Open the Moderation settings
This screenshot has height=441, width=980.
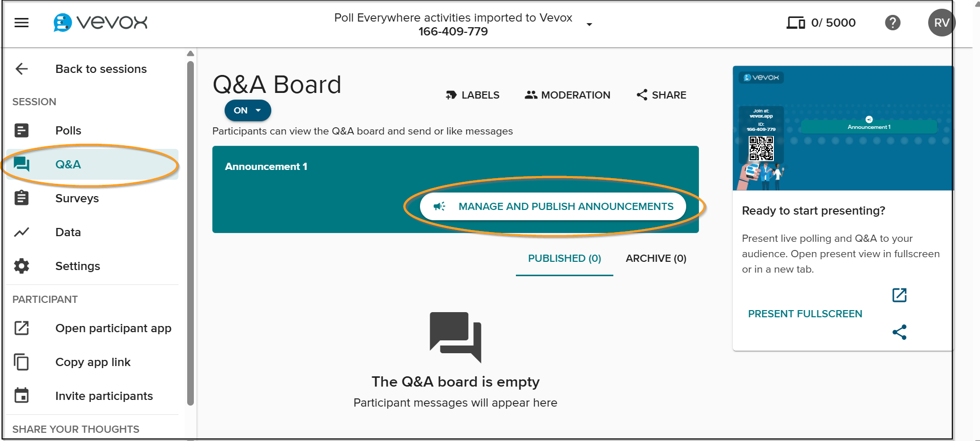click(568, 95)
